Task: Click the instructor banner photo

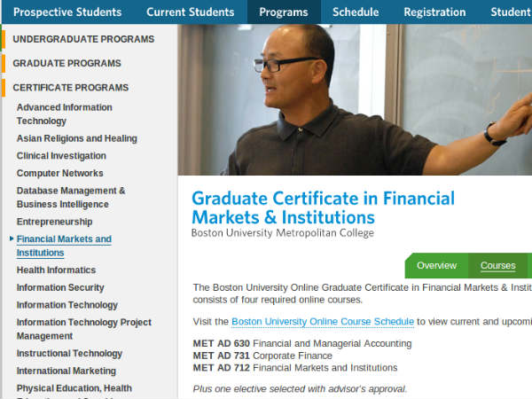Action: (355, 99)
